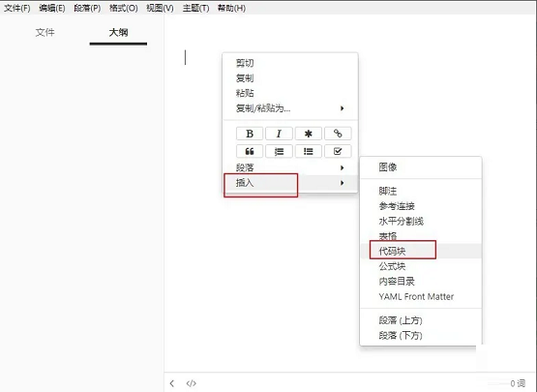The image size is (537, 392).
Task: Expand the 复制/粘贴为... submenu arrow
Action: pos(342,108)
